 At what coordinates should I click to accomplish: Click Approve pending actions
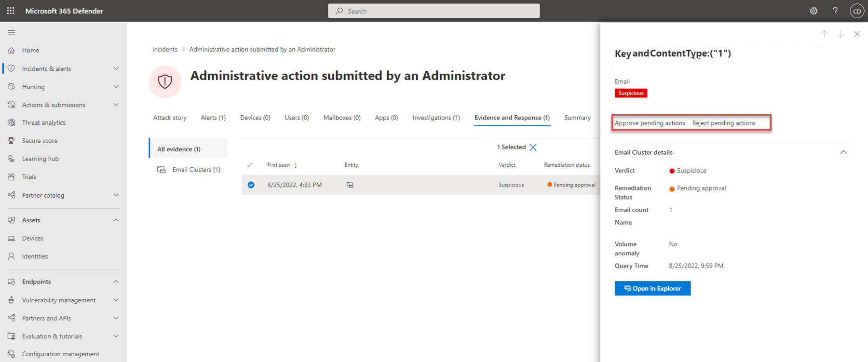pos(650,123)
